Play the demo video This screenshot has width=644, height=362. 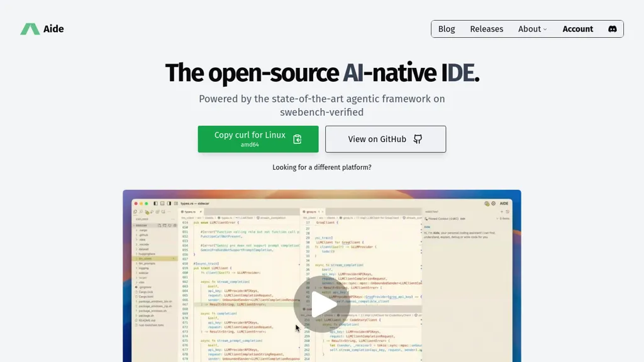(321, 304)
